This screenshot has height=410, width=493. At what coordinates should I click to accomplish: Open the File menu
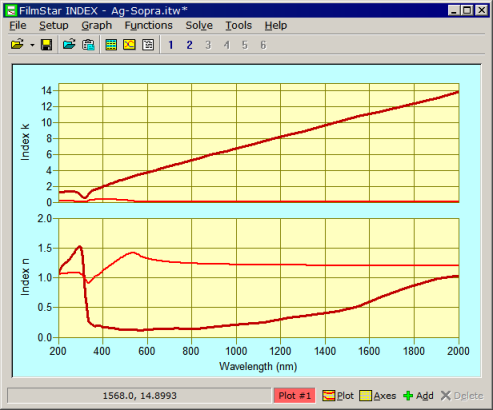(x=18, y=25)
